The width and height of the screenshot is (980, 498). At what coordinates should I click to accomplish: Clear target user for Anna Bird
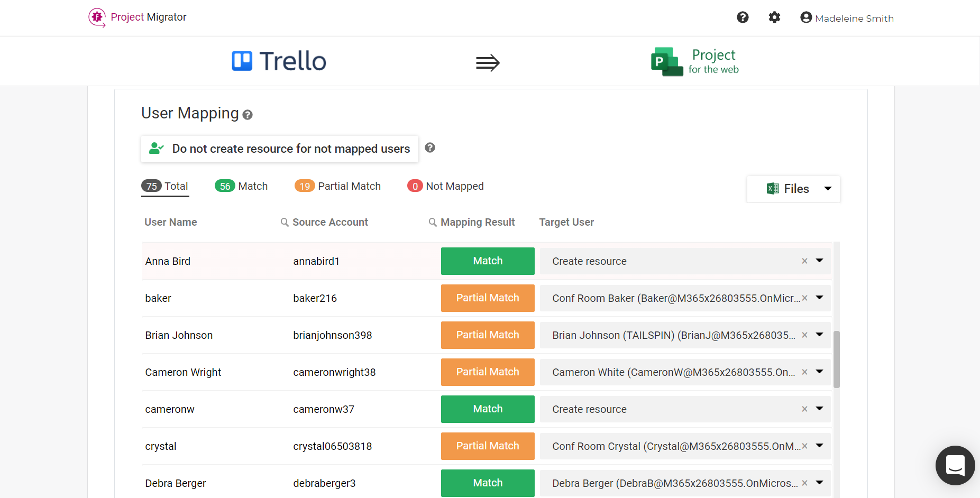[804, 261]
